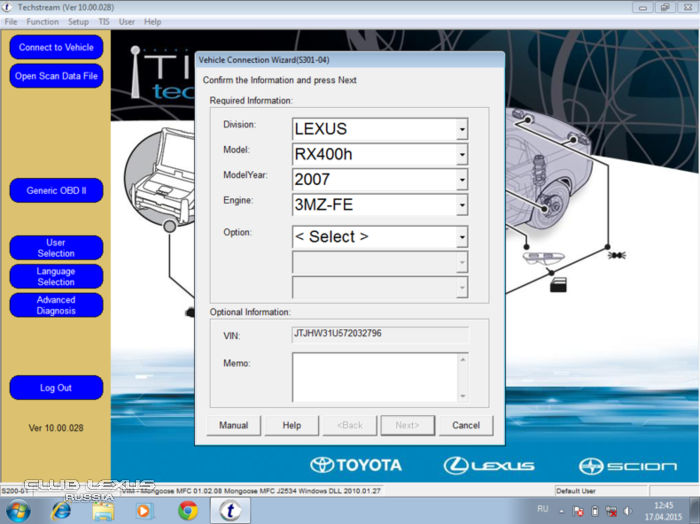Click Open Scan Data File button
This screenshot has width=700, height=524.
pyautogui.click(x=56, y=76)
